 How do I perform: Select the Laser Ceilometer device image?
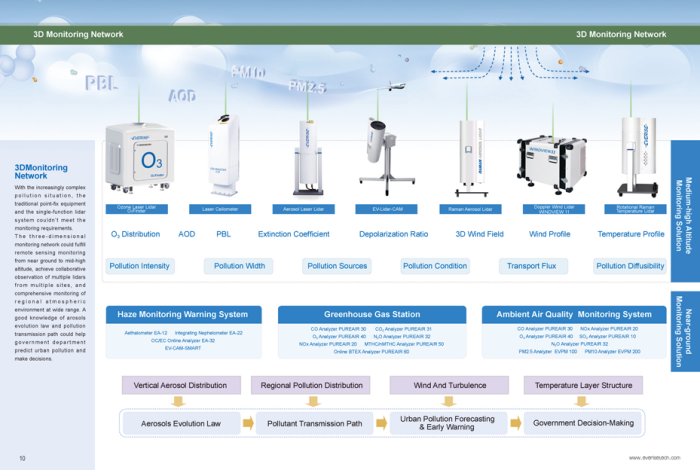click(221, 160)
